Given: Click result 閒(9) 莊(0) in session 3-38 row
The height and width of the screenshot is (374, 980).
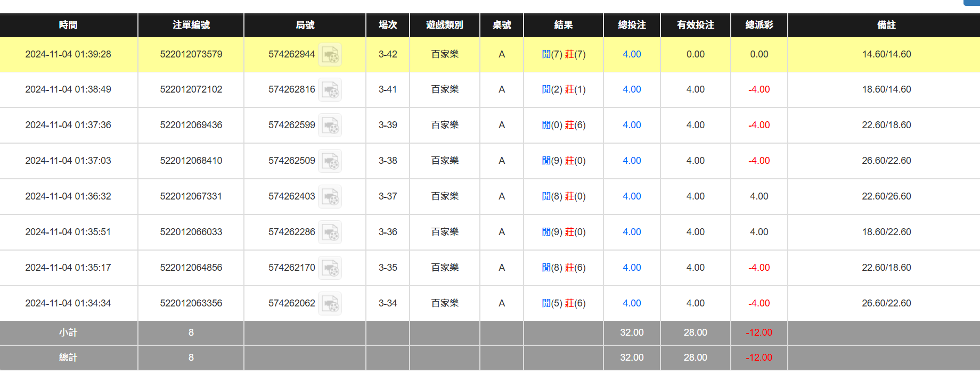Looking at the screenshot, I should 563,161.
